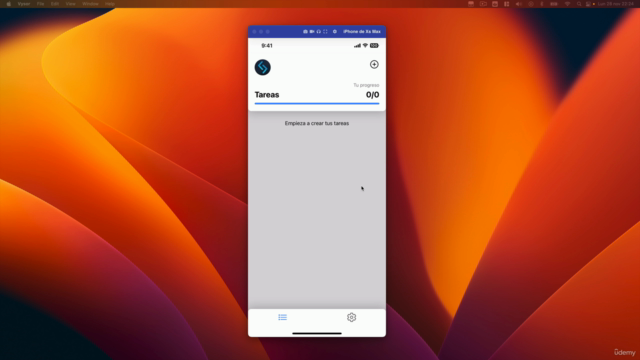The height and width of the screenshot is (360, 640).
Task: Click the Vysor headphones audio icon
Action: pos(319,31)
